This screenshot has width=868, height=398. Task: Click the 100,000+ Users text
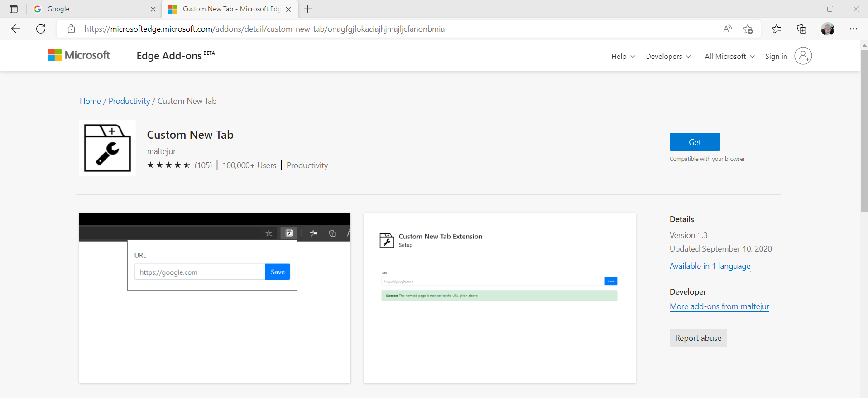tap(249, 165)
